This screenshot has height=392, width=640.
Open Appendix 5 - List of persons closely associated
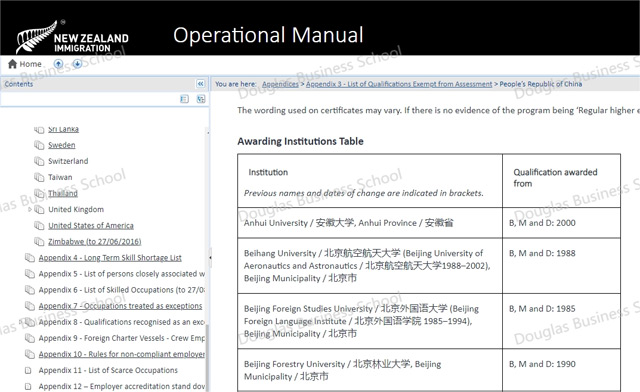[x=122, y=274]
